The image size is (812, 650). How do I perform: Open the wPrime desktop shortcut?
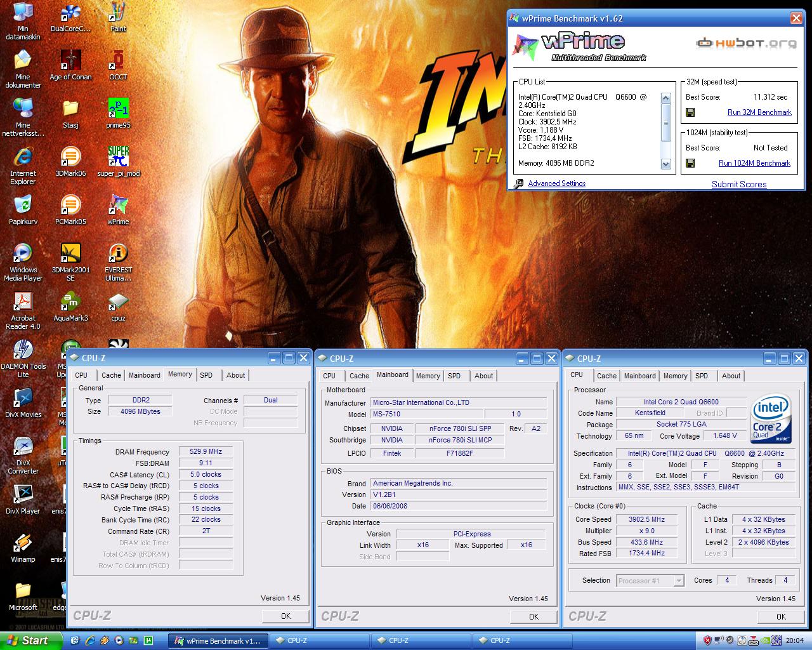pyautogui.click(x=118, y=210)
